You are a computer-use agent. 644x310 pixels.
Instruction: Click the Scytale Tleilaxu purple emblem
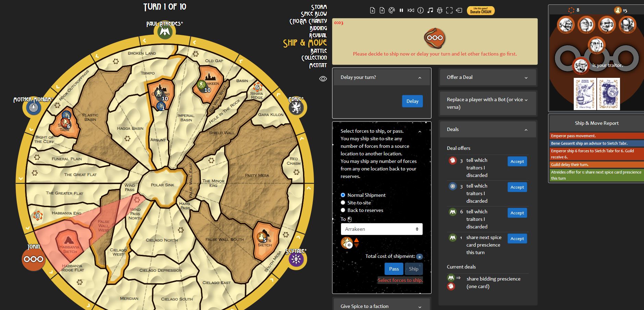(x=296, y=259)
